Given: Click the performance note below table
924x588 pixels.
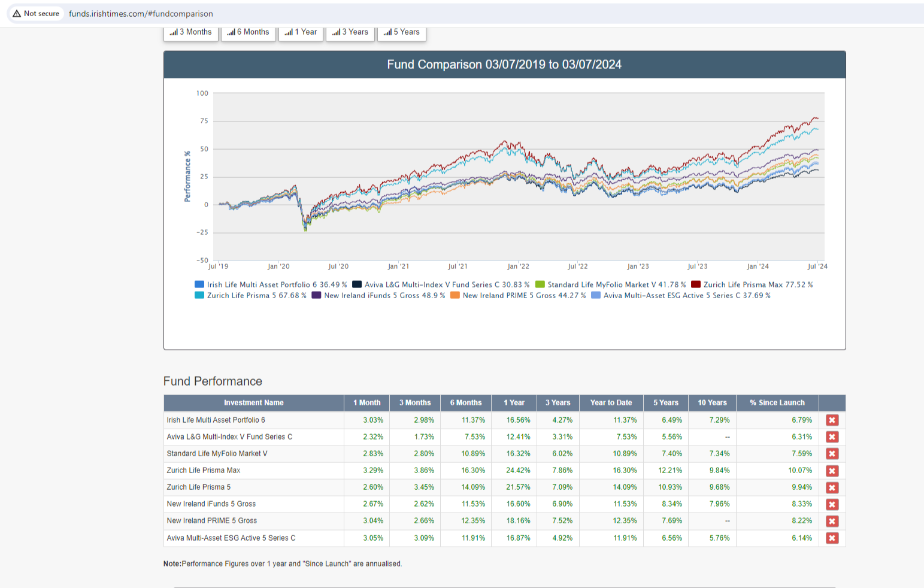Looking at the screenshot, I should 283,564.
